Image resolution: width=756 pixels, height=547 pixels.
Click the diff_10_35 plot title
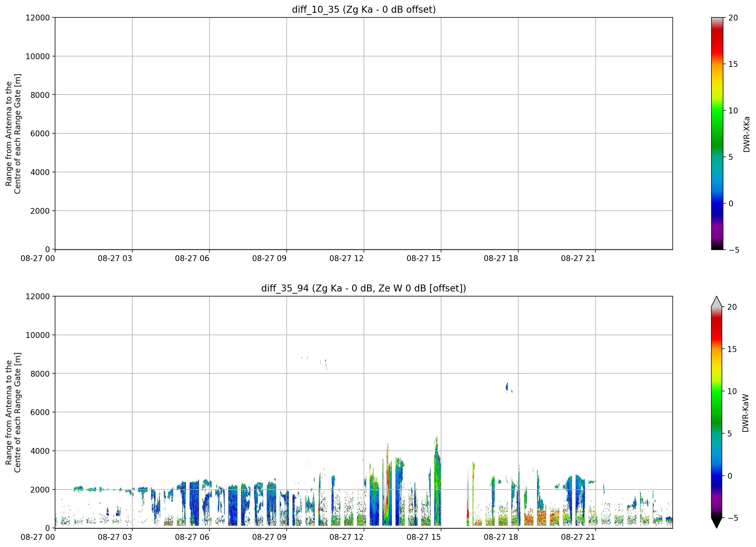[x=364, y=9]
